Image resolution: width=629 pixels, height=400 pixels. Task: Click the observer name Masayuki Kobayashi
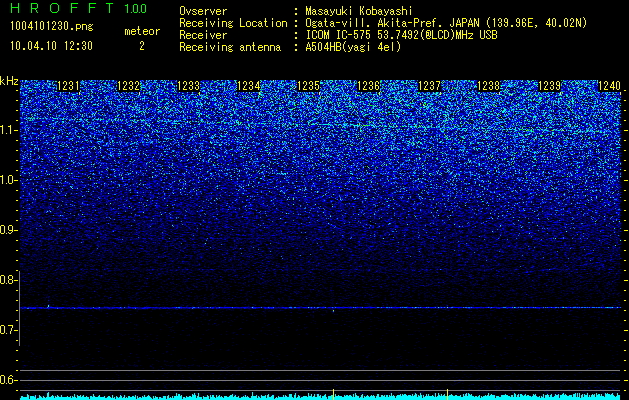point(359,11)
